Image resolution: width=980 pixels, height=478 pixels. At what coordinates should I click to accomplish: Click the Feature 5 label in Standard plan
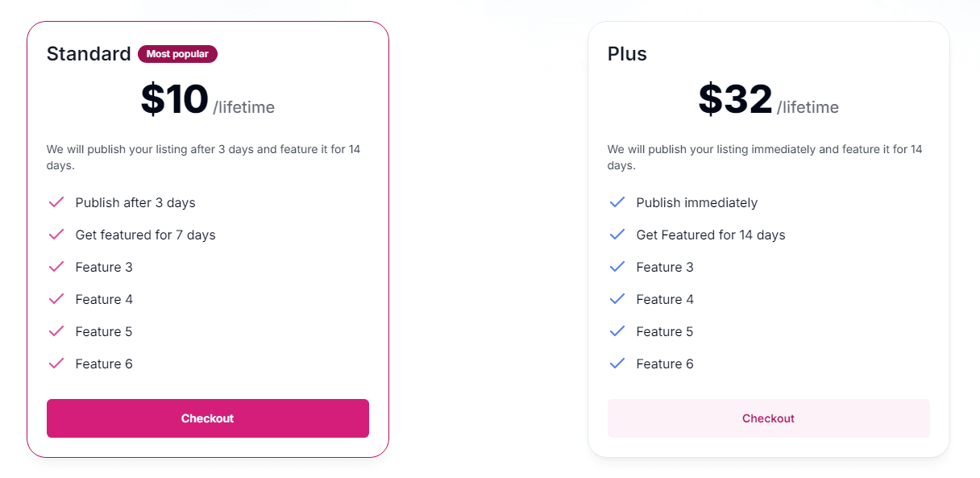click(x=103, y=331)
